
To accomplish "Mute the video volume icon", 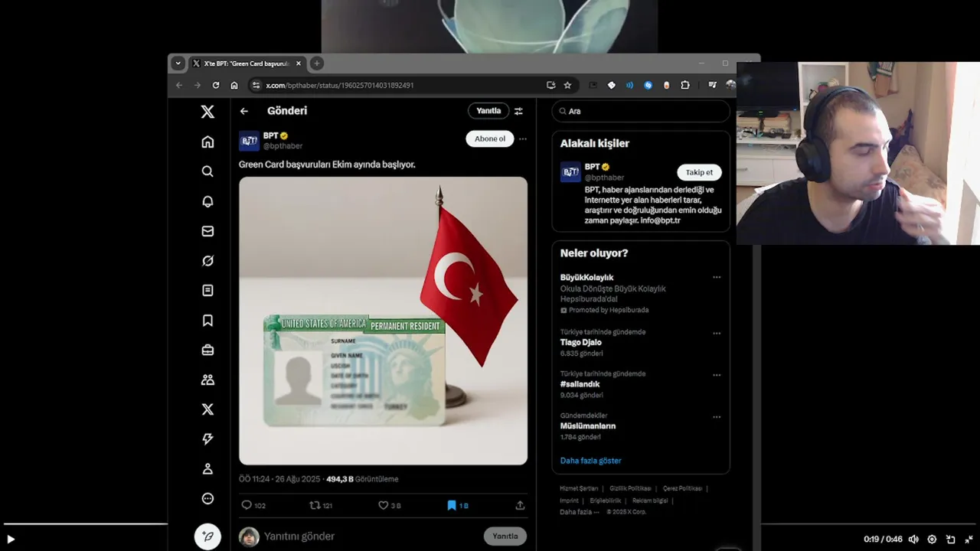I will (913, 539).
